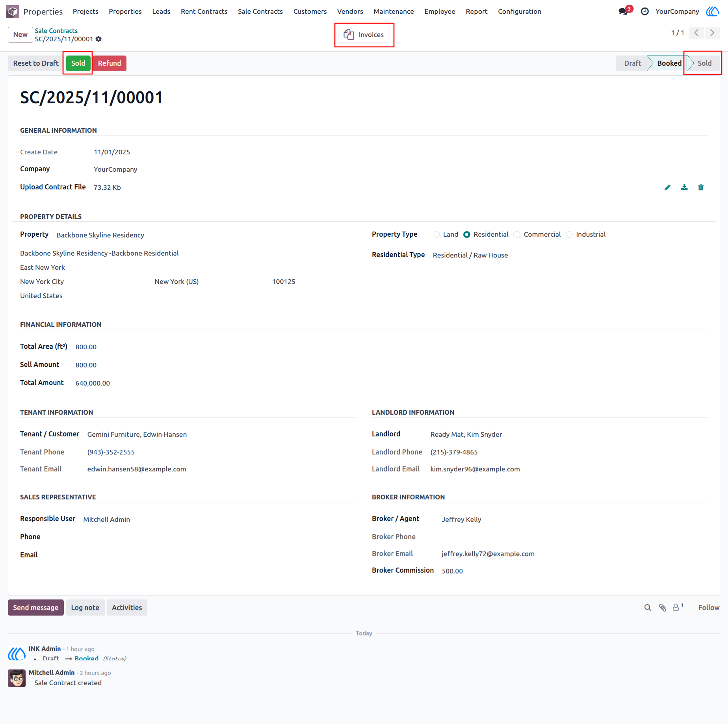Screen dimensions: 728x725
Task: Click the INK user avatar in navbar
Action: (x=713, y=11)
